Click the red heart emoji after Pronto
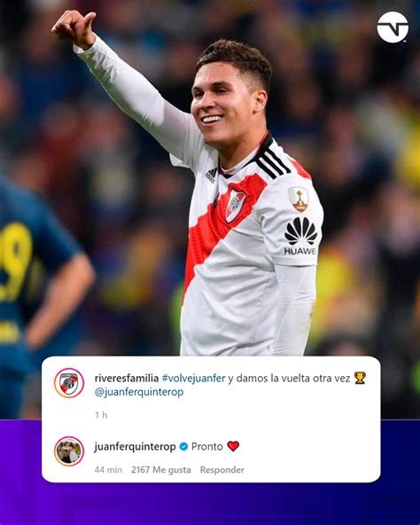Viewport: 420px width, 525px height. click(233, 446)
